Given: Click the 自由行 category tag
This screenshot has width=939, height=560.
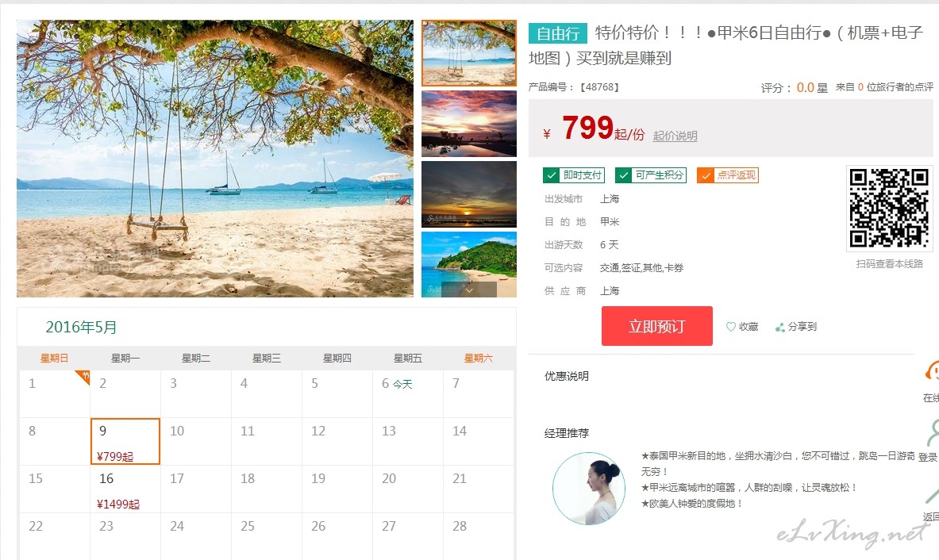Looking at the screenshot, I should 557,33.
